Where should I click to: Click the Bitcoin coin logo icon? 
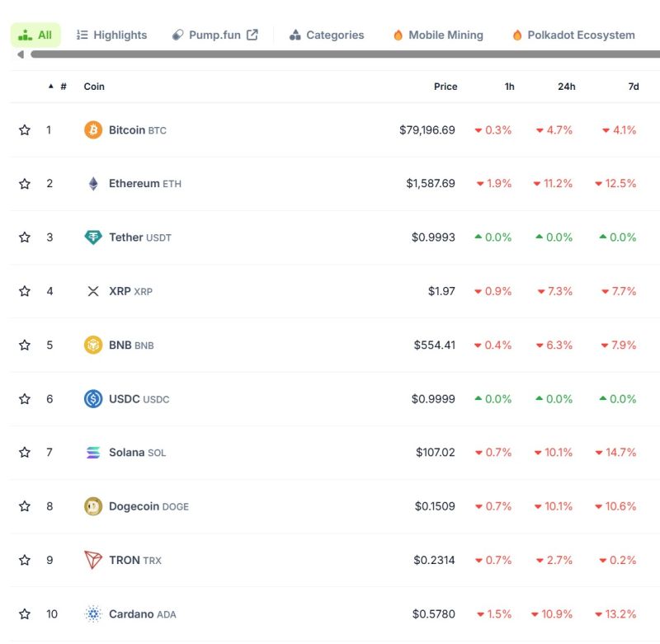pyautogui.click(x=93, y=130)
